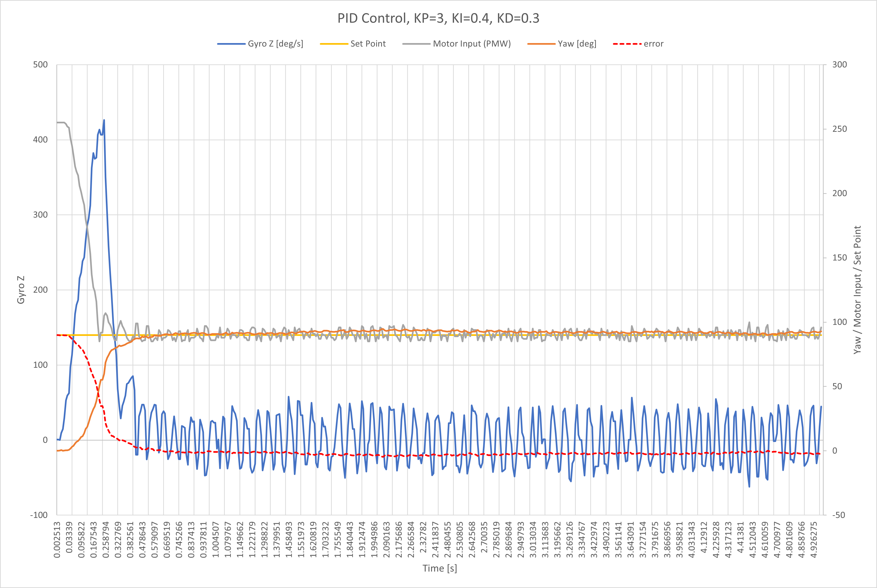This screenshot has width=877, height=588.
Task: Click the -100 tick label on Gyro Z axis
Action: [39, 515]
